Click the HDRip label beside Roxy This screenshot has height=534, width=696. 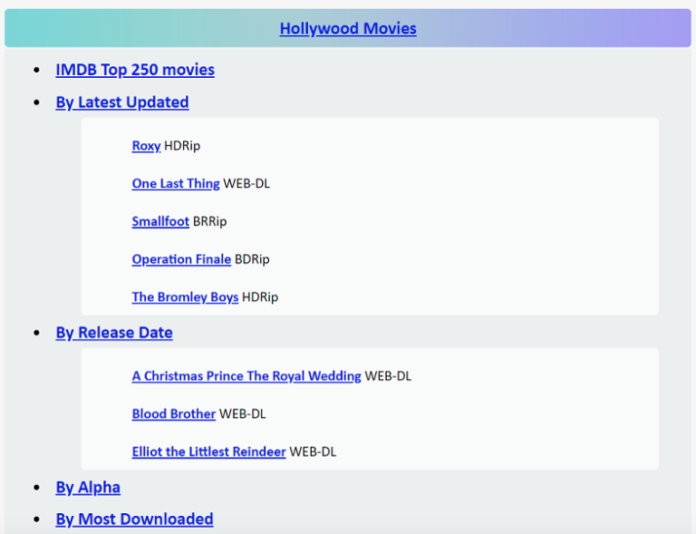coord(183,146)
